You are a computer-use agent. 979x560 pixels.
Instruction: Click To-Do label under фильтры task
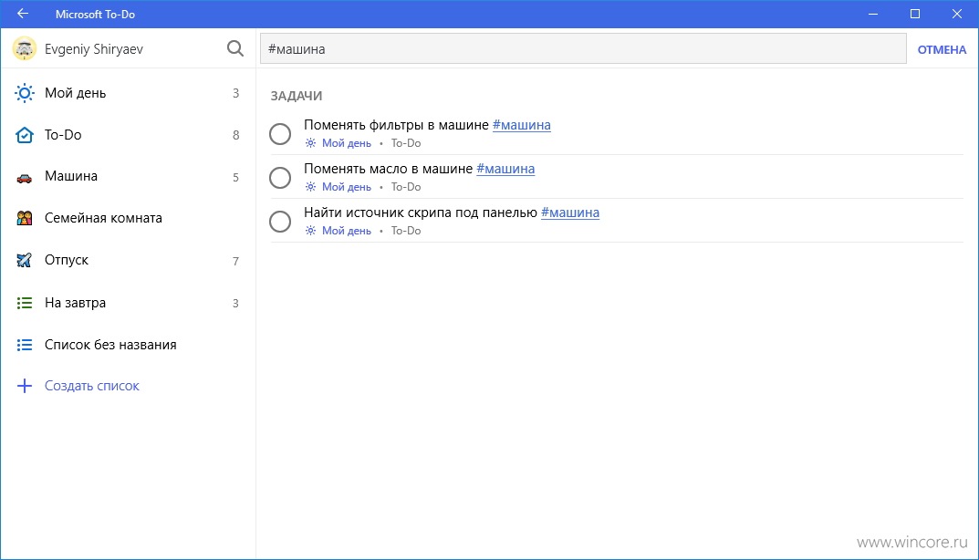tap(406, 143)
